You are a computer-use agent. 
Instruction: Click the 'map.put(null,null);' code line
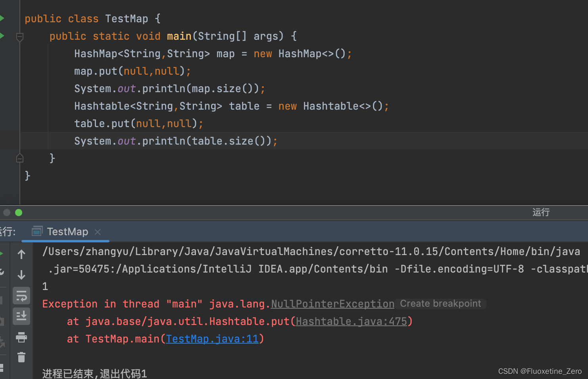click(x=133, y=71)
